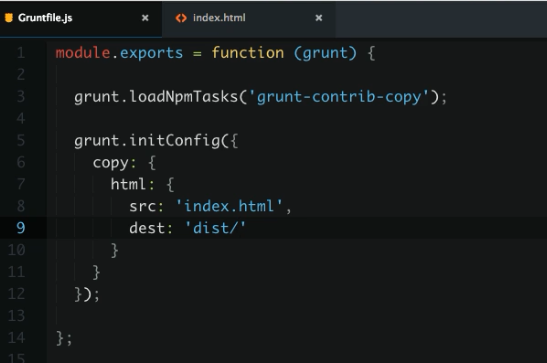The height and width of the screenshot is (363, 547).
Task: Click the 'index.html' string value
Action: point(229,206)
